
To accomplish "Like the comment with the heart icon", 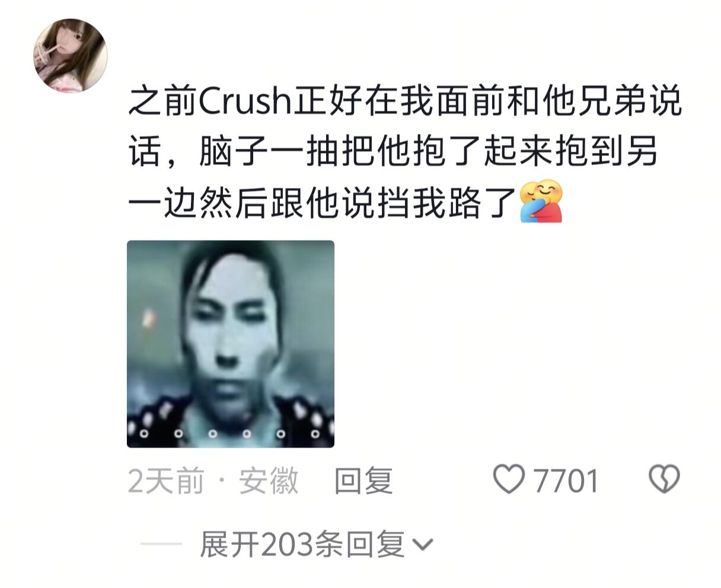I will pyautogui.click(x=509, y=480).
